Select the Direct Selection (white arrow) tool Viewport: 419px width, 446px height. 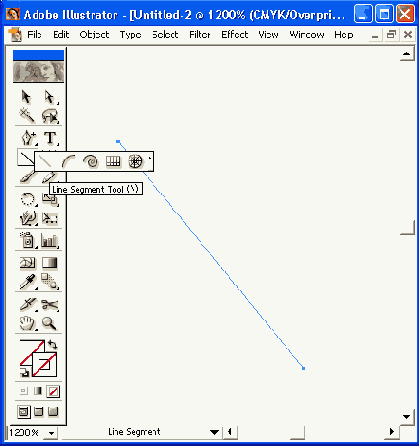(50, 97)
